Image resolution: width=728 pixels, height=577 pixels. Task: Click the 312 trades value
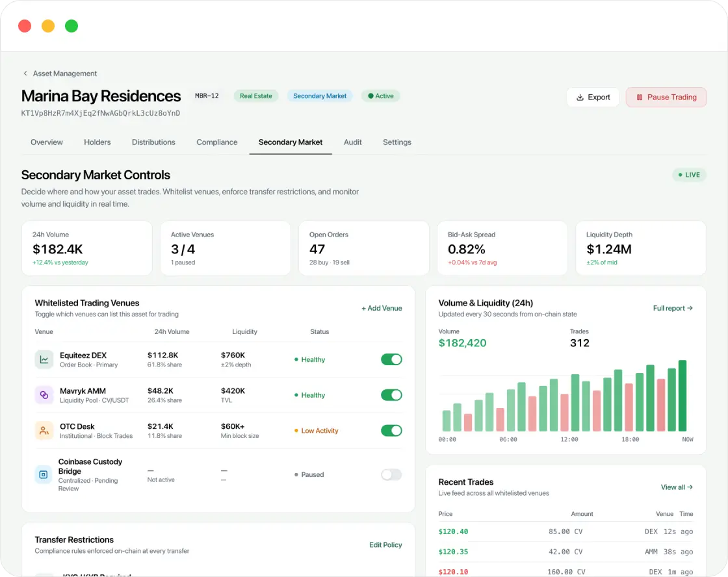click(579, 343)
